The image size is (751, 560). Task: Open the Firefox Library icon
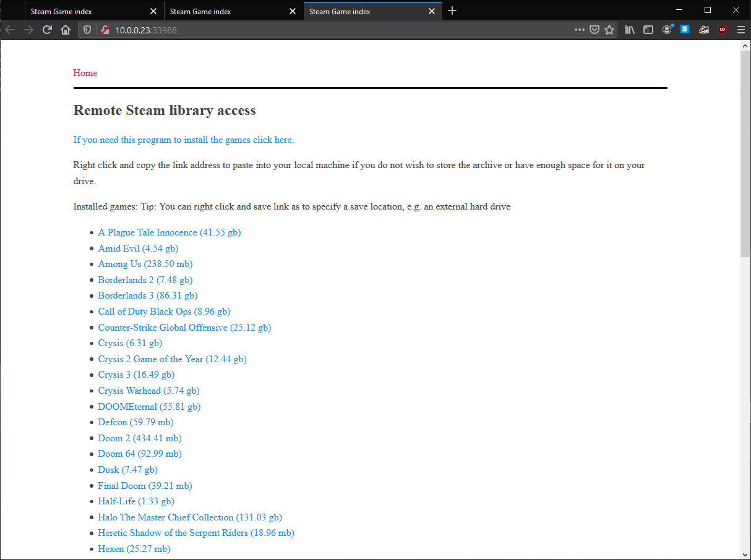point(630,30)
